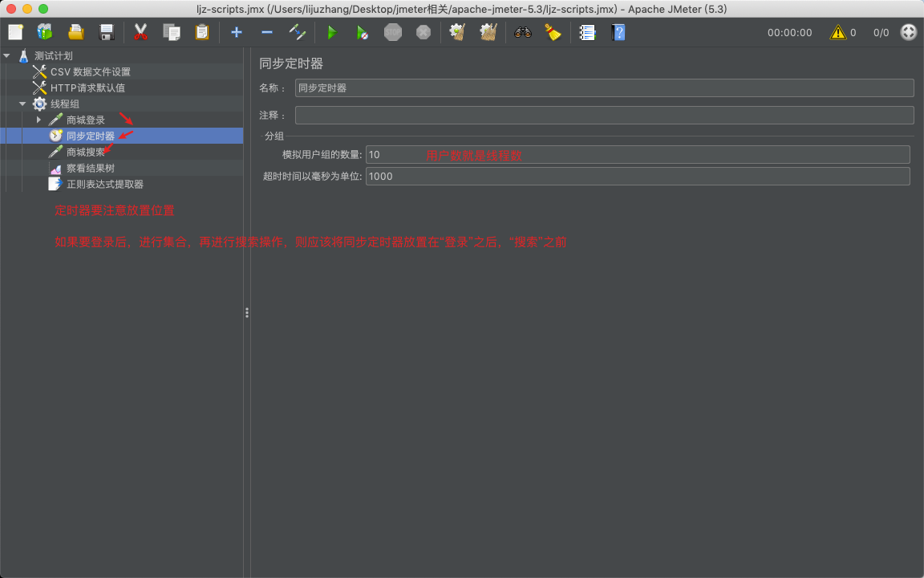
Task: Click the Reset Search broom icon
Action: tap(553, 32)
